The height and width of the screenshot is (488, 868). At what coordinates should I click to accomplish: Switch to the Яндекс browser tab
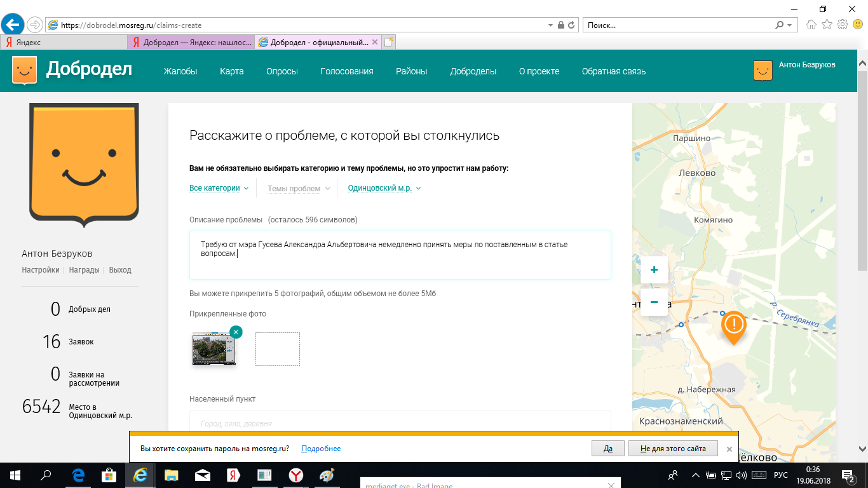tap(64, 43)
